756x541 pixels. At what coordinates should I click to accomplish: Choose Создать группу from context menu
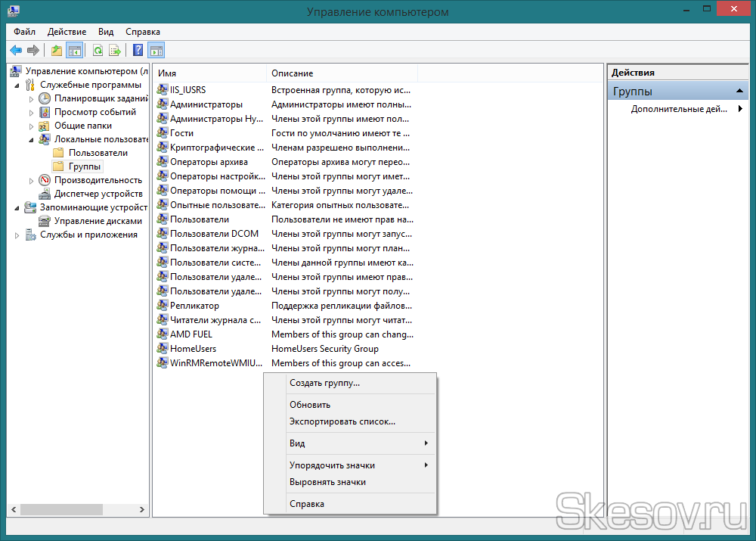click(x=324, y=383)
